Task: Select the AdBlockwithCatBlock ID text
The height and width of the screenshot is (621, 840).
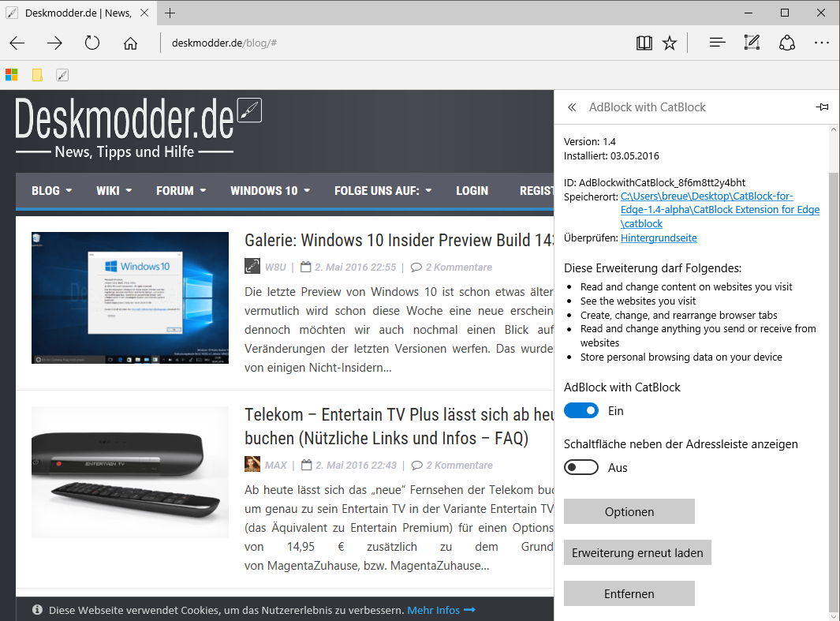Action: click(x=655, y=183)
